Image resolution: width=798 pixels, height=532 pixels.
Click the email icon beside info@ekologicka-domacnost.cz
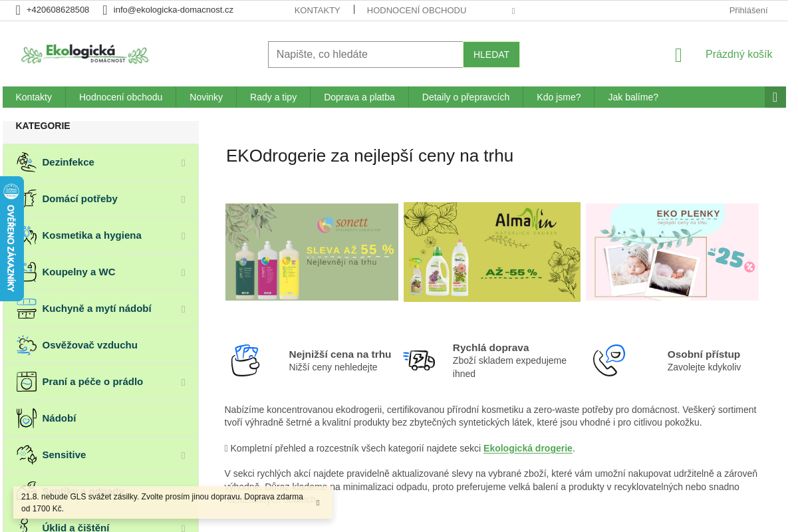[x=105, y=10]
